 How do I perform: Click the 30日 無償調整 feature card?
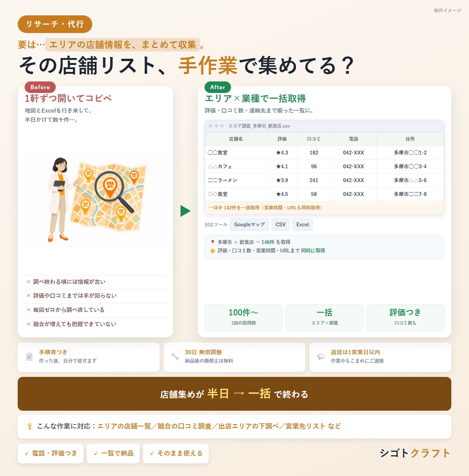(234, 357)
